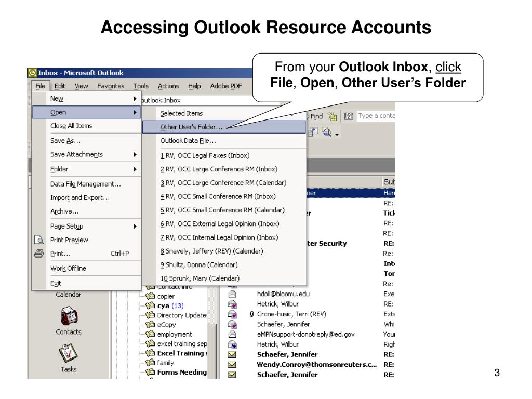Select Exit in File menu

(87, 283)
